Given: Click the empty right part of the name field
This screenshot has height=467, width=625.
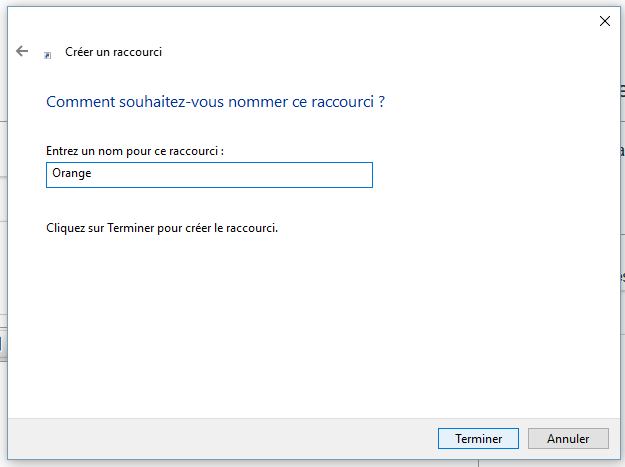Looking at the screenshot, I should pos(300,175).
